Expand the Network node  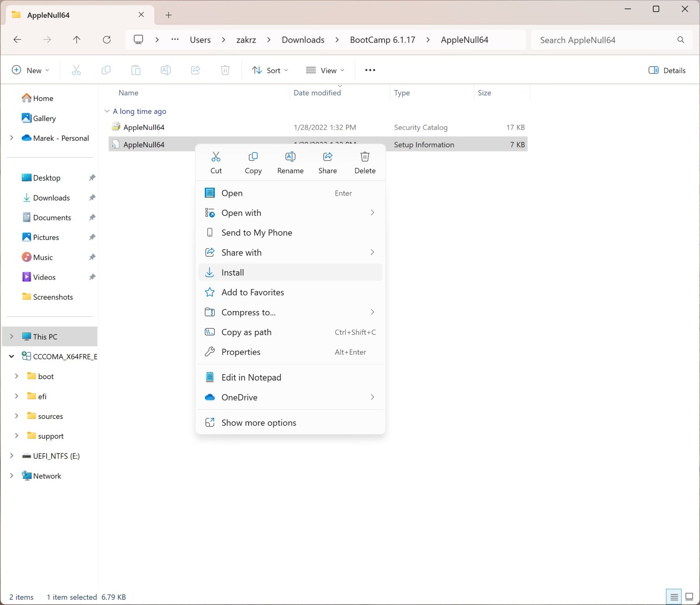[x=11, y=476]
